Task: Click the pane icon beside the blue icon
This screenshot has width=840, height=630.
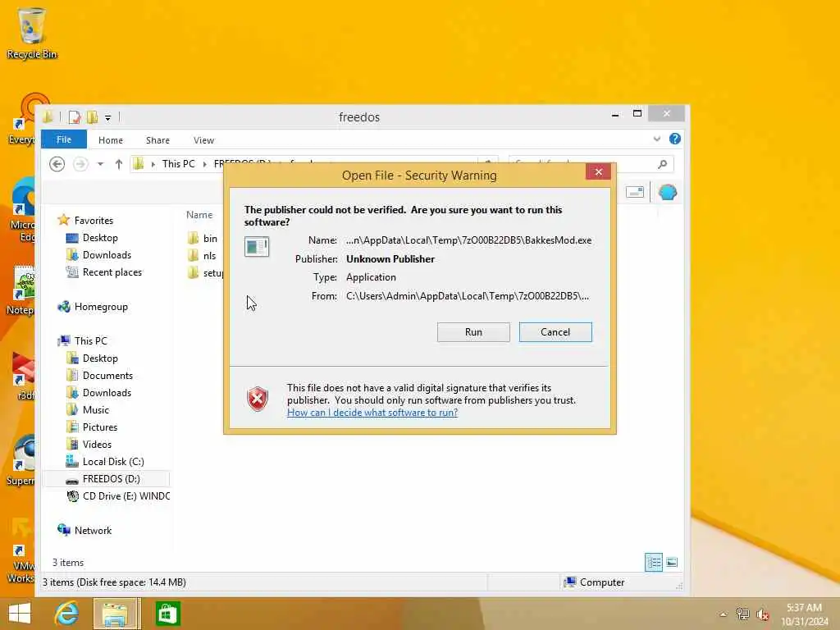Action: coord(635,192)
